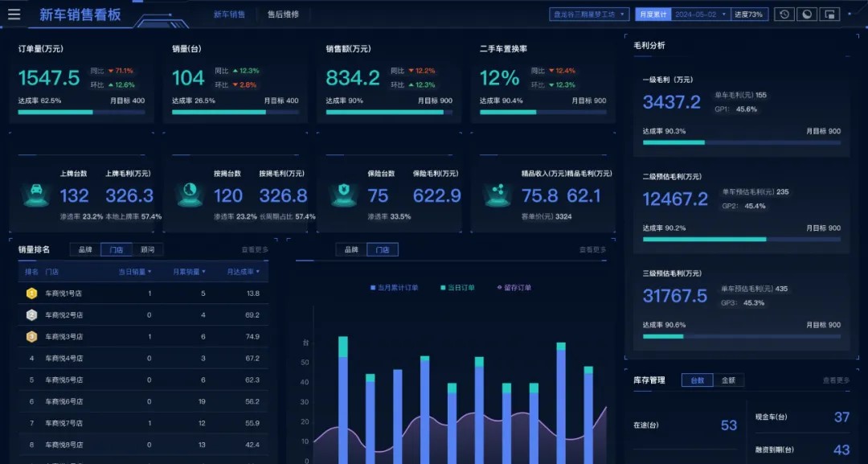Switch to 新车销售 tab

(x=229, y=14)
